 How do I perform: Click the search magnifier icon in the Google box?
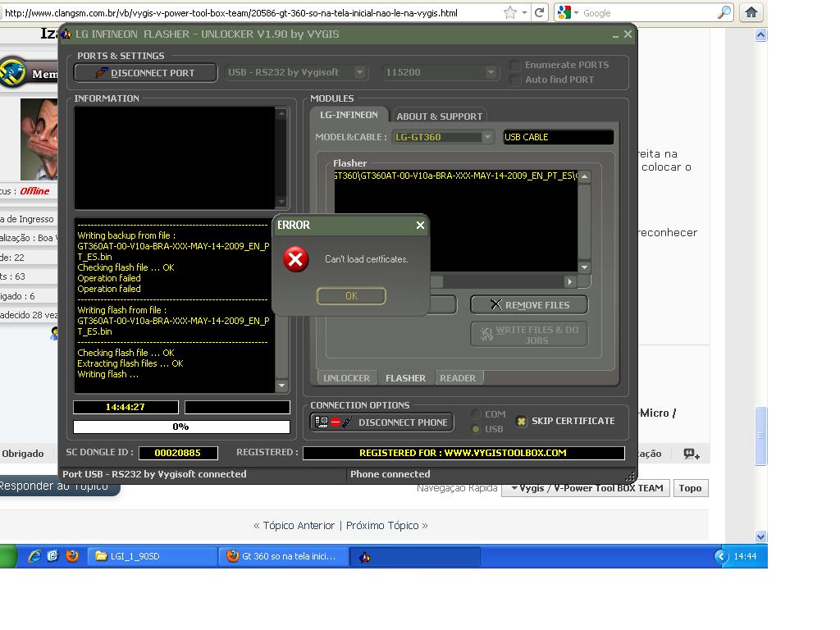[724, 12]
